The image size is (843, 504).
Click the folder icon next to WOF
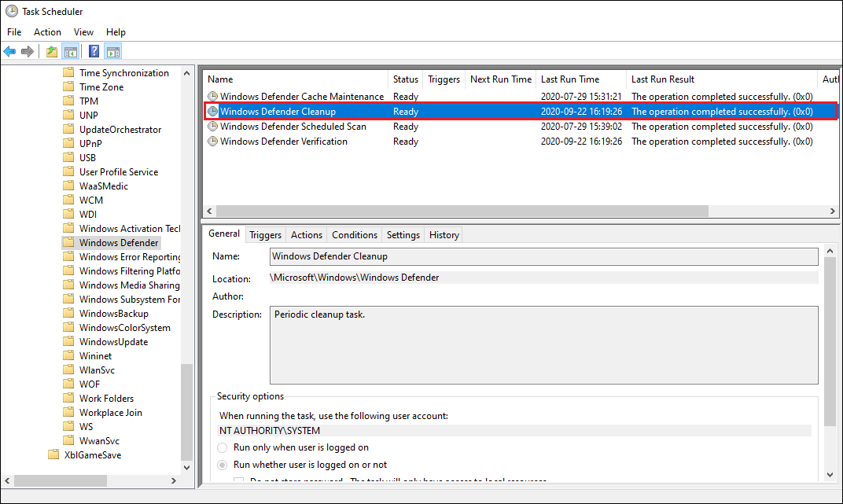click(x=68, y=384)
